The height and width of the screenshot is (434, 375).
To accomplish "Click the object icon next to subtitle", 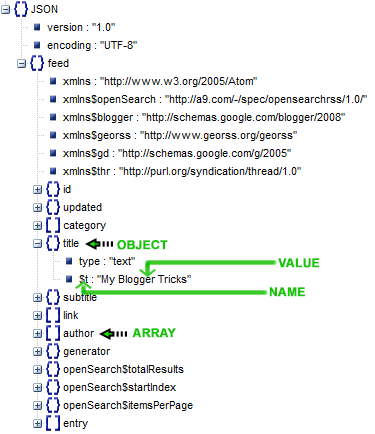I will (x=53, y=297).
